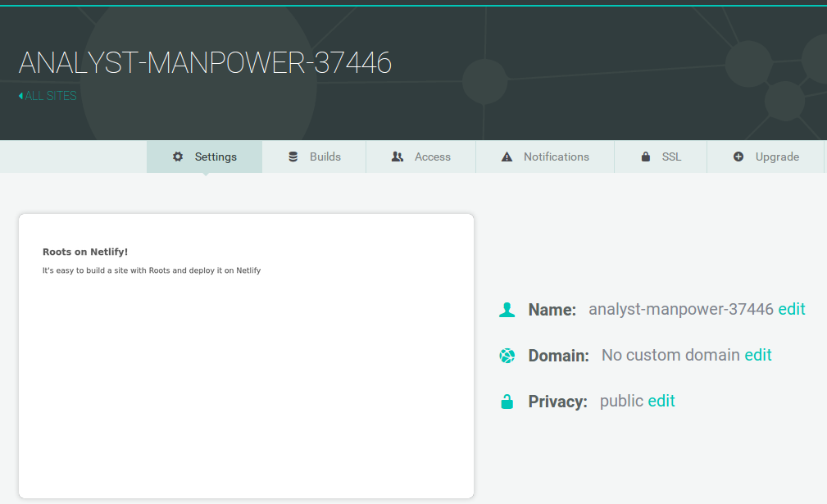Click the database icon on Builds tab

[x=293, y=157]
